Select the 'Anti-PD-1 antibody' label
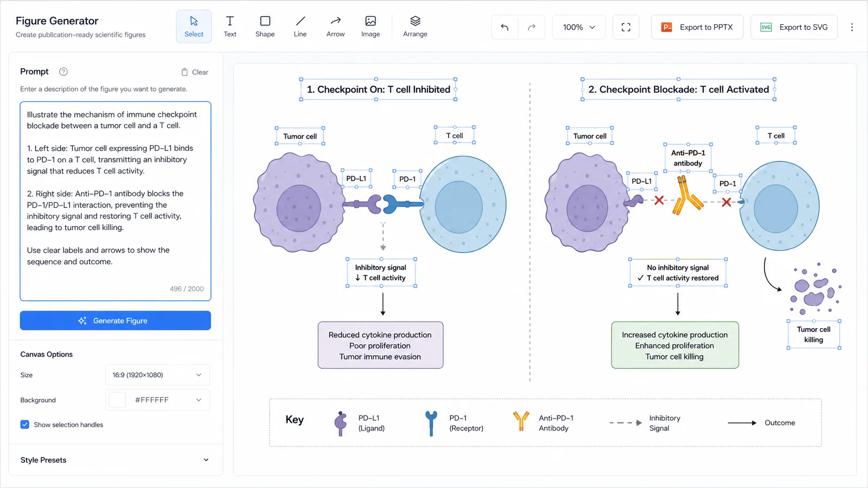The height and width of the screenshot is (488, 868). click(x=688, y=158)
